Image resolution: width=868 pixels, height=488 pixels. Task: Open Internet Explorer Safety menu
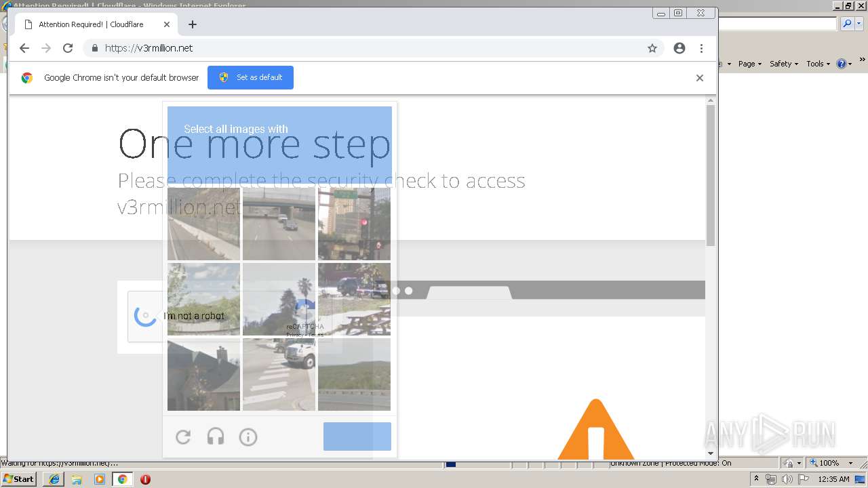tap(784, 64)
